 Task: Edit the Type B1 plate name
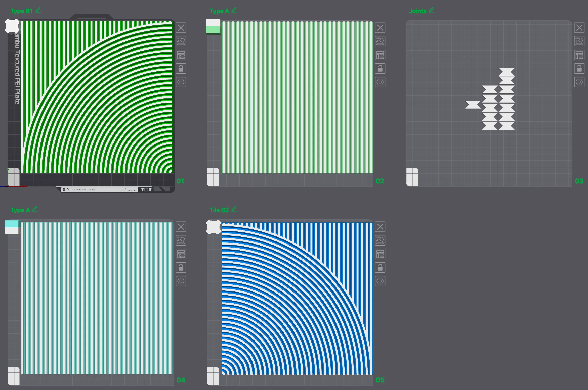click(38, 10)
